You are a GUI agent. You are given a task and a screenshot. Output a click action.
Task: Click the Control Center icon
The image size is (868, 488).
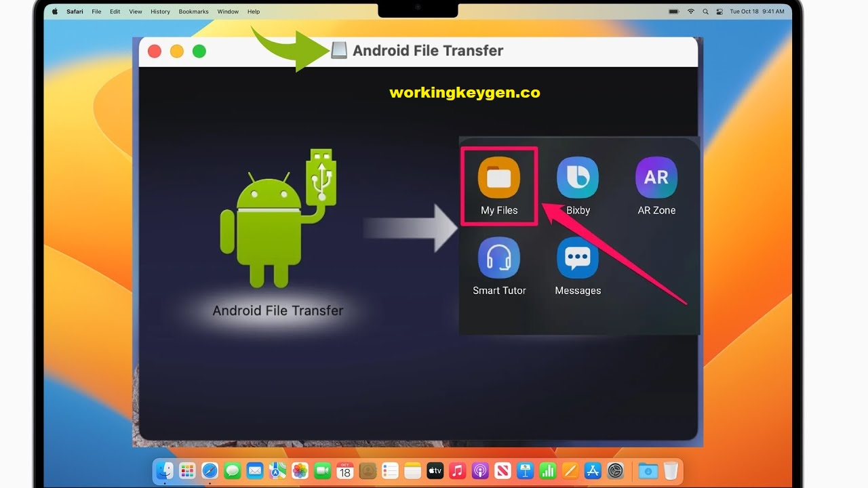[720, 12]
